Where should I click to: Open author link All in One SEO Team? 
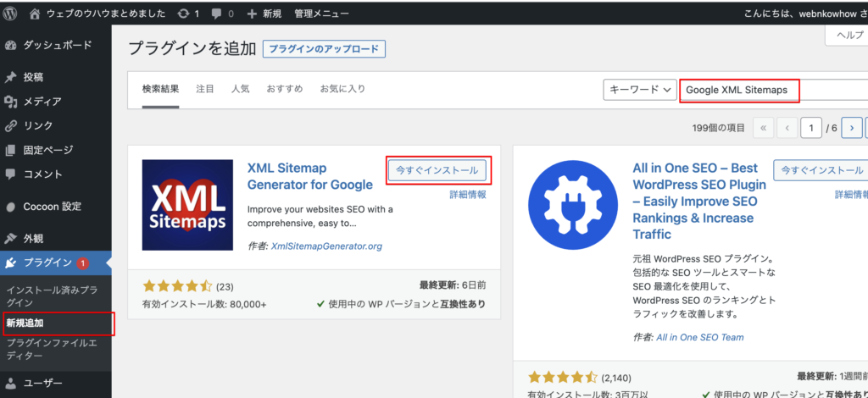pyautogui.click(x=699, y=337)
